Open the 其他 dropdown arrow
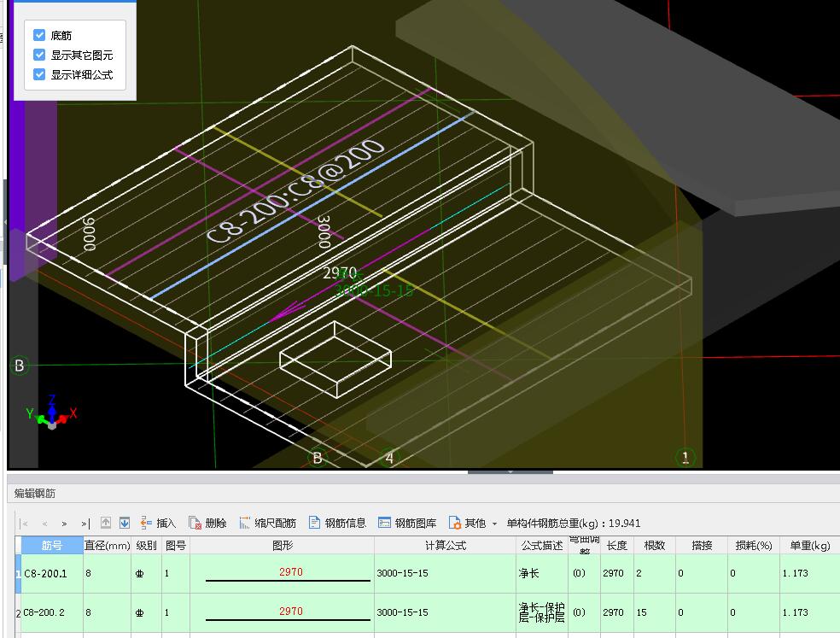840x638 pixels. tap(494, 524)
